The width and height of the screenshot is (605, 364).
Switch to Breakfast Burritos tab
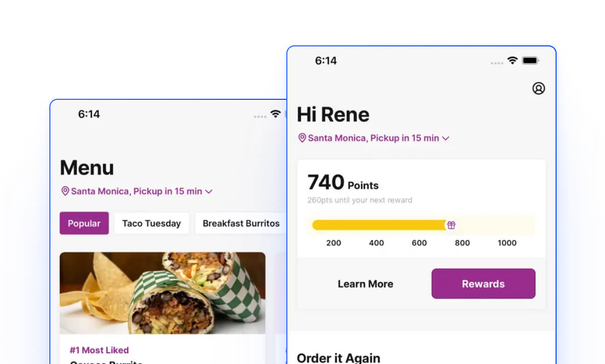coord(241,223)
